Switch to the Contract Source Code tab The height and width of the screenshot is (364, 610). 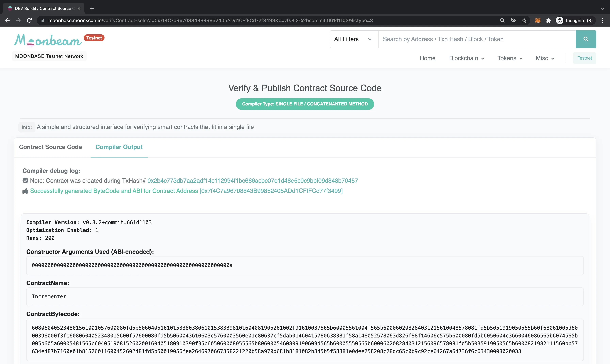(51, 147)
